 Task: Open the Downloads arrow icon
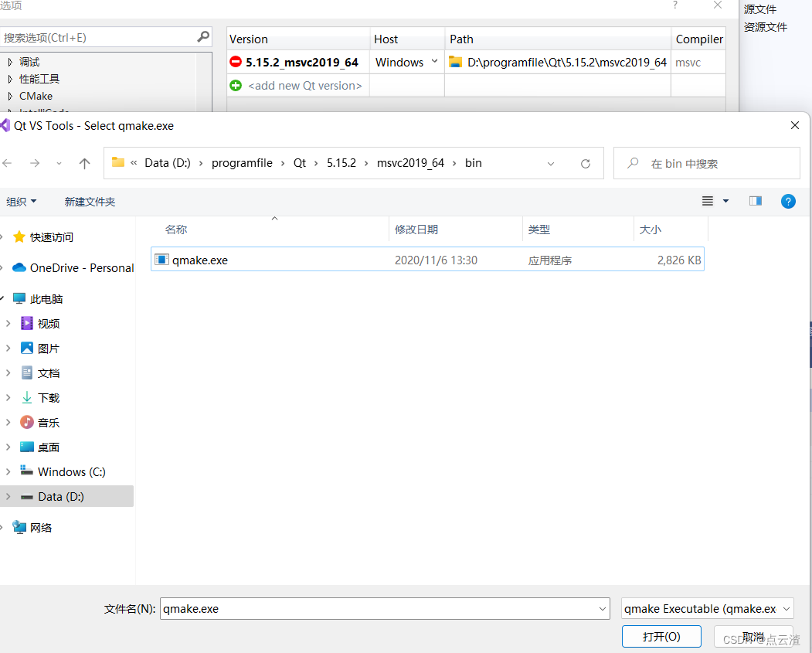tap(27, 397)
